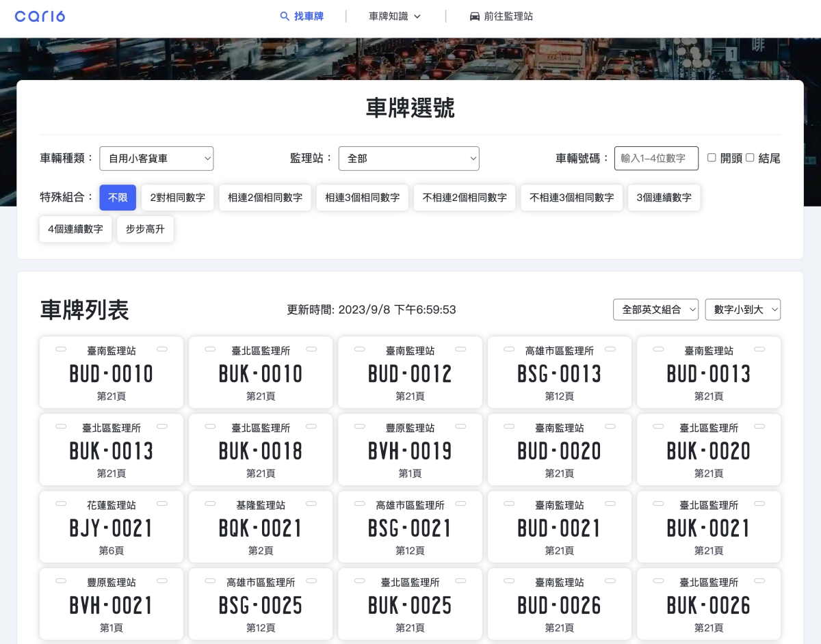
Task: Open the BVH-0019 license plate card
Action: [x=410, y=450]
